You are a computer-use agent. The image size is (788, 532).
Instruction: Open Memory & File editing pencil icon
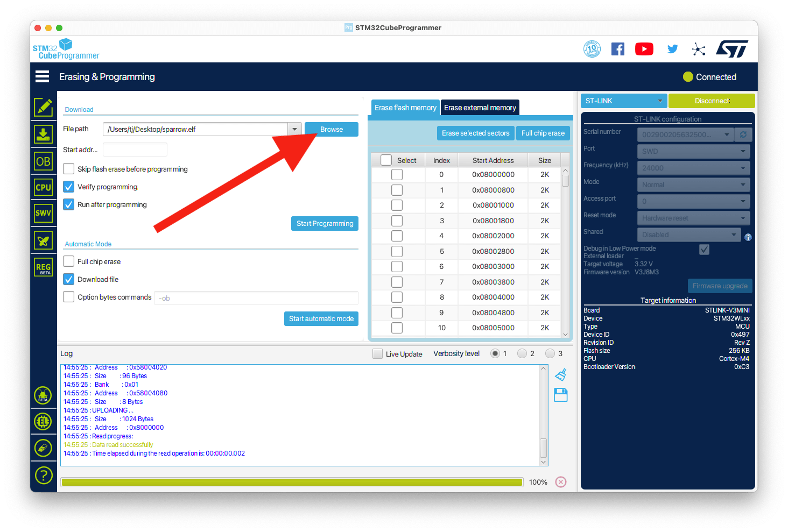(x=44, y=107)
